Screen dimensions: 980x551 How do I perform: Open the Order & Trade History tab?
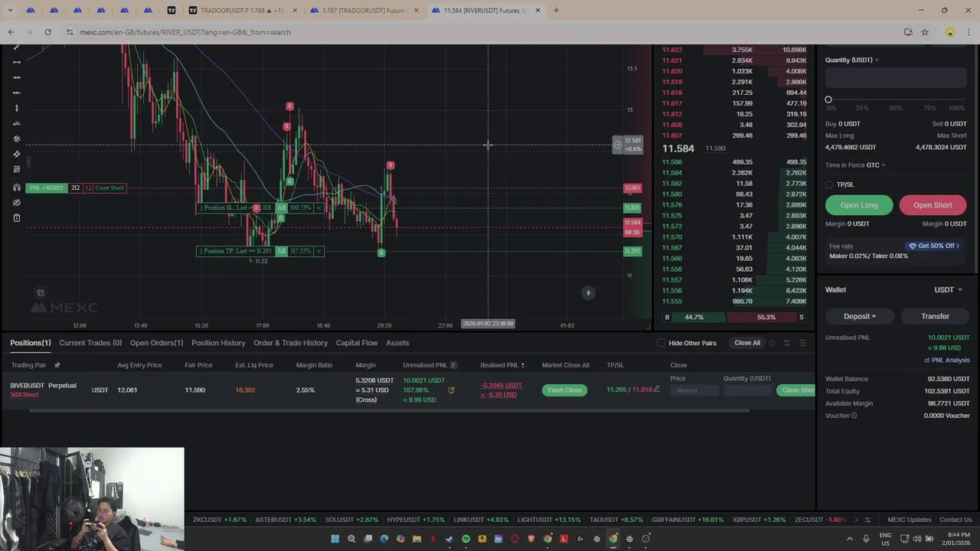290,343
